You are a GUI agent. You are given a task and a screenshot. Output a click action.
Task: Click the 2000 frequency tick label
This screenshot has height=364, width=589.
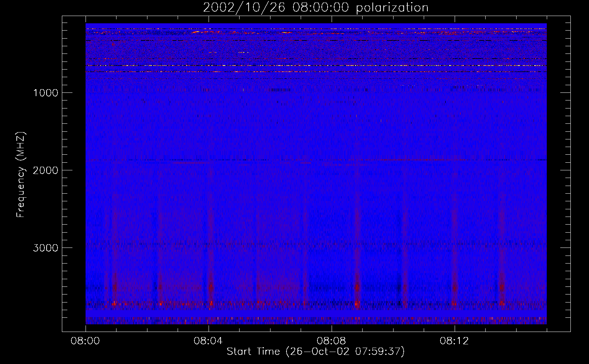click(x=46, y=170)
